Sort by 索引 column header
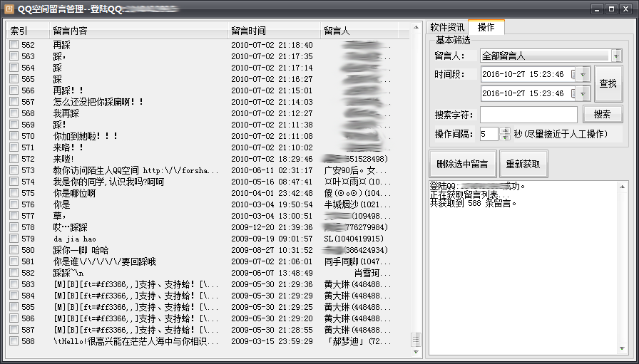 28,31
